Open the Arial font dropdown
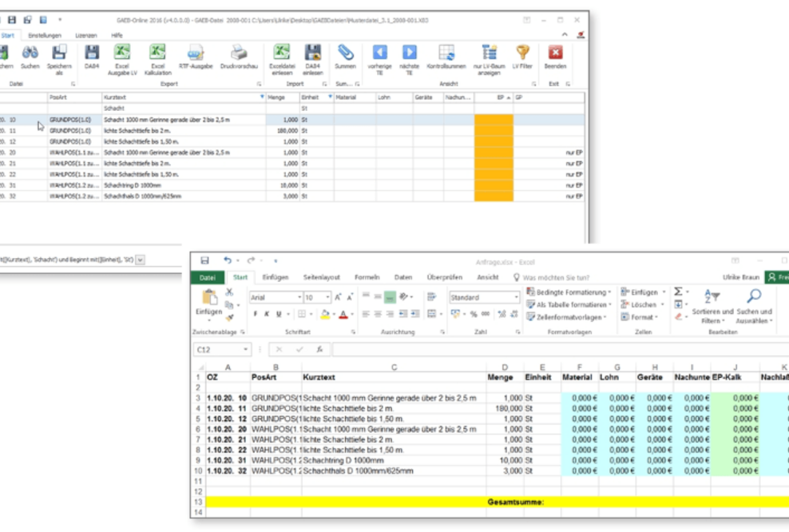Viewport: 789px width, 532px height. pos(298,296)
